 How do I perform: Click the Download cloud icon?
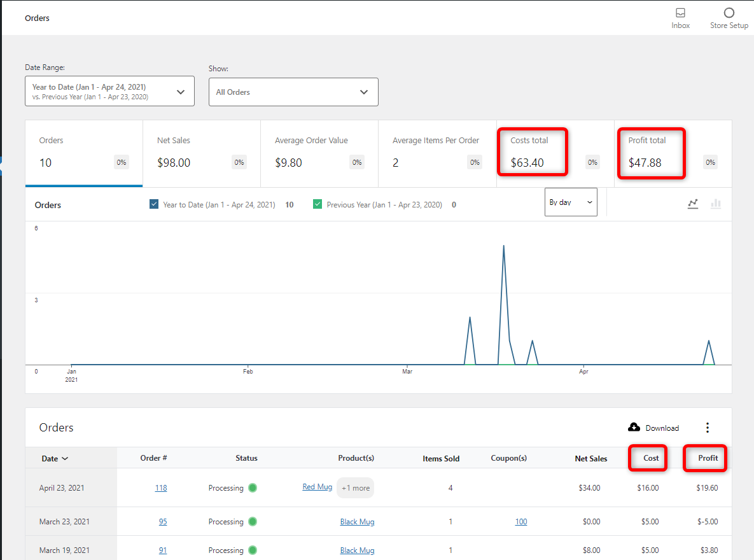point(634,427)
